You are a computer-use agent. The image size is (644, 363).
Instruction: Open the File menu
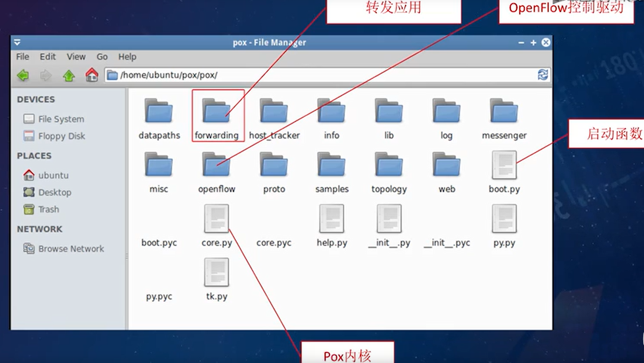click(x=22, y=57)
